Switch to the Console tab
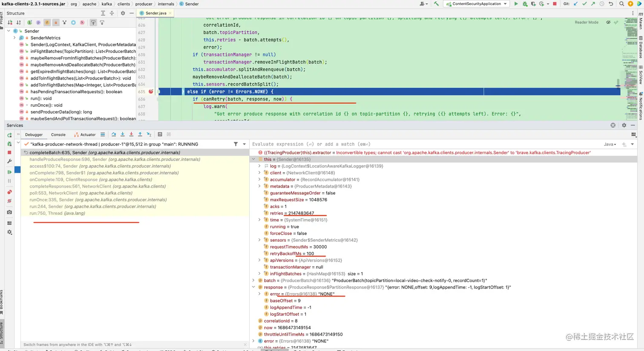644x351 pixels. coord(58,134)
